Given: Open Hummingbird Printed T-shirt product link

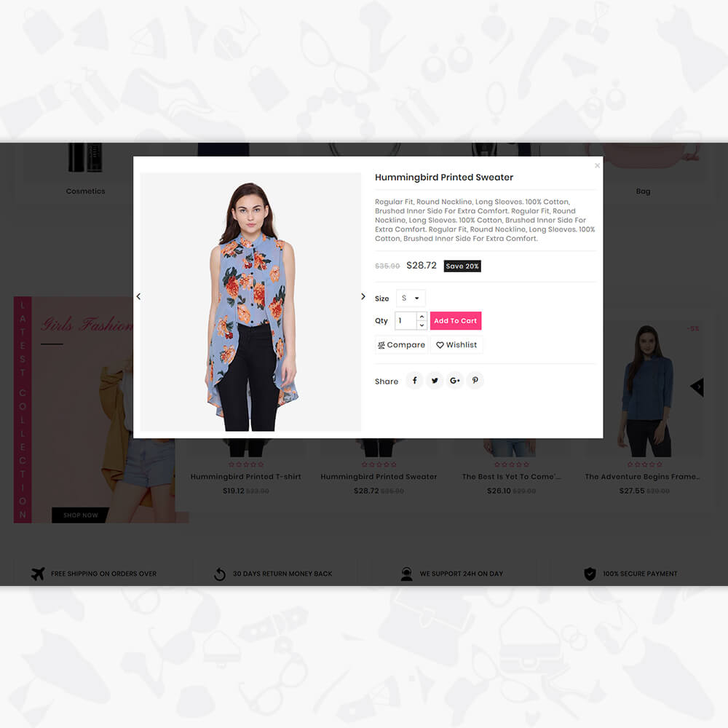Looking at the screenshot, I should [x=245, y=477].
